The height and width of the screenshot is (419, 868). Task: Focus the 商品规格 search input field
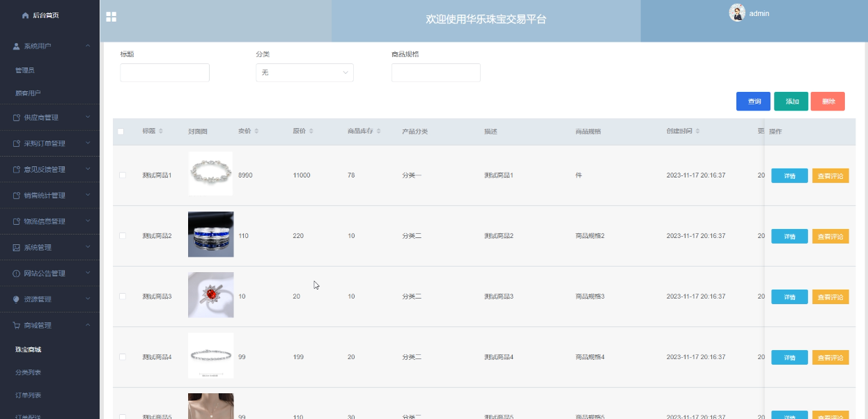pyautogui.click(x=436, y=72)
